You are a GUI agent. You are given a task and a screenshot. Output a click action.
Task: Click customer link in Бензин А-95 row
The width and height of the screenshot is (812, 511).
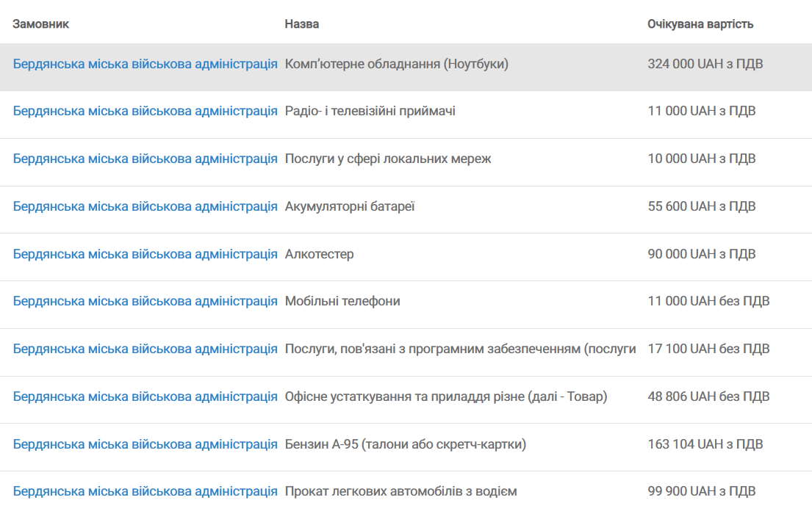pyautogui.click(x=145, y=444)
